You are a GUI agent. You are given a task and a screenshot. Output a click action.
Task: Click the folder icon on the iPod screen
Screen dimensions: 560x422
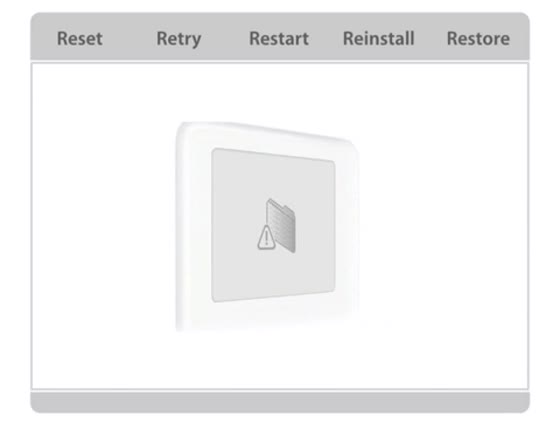pos(281,225)
